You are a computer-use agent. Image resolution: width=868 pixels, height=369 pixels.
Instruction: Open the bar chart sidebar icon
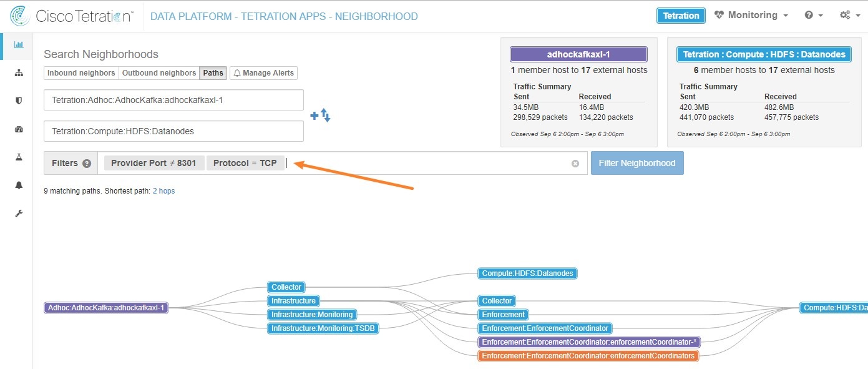19,45
